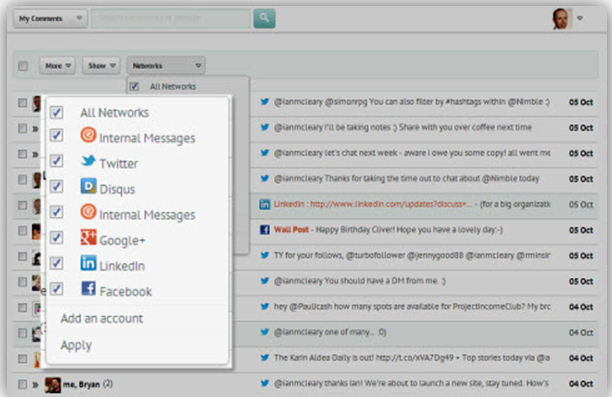The width and height of the screenshot is (612, 397).
Task: Expand the arrow next to profile avatar
Action: click(580, 18)
